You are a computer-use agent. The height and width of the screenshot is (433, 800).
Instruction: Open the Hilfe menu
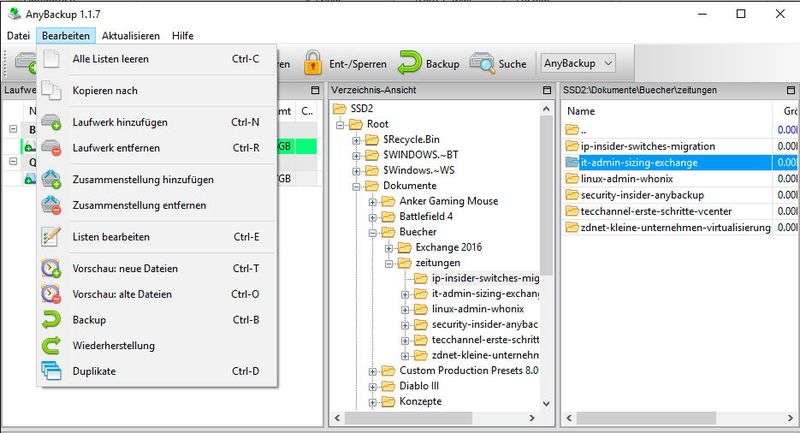(182, 35)
